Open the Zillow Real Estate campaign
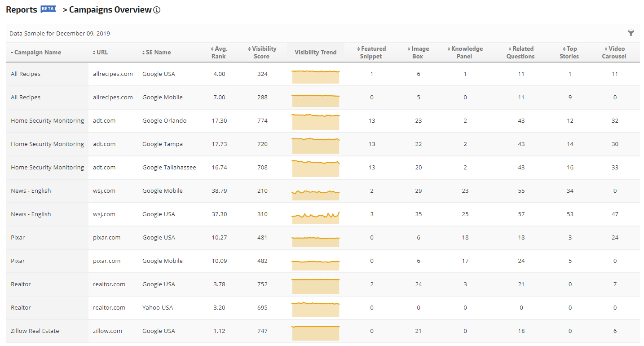This screenshot has height=346, width=644. click(x=35, y=331)
